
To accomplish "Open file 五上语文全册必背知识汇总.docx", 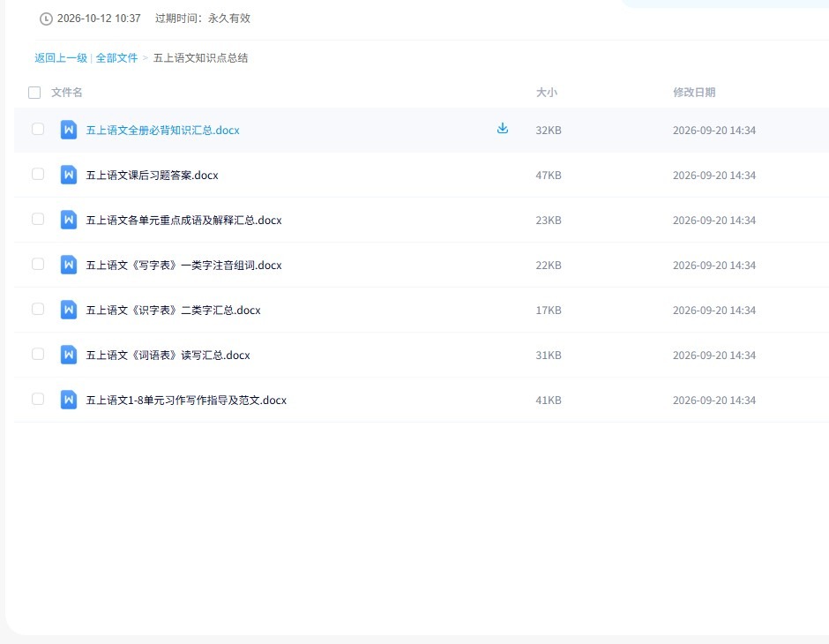I will [x=163, y=130].
